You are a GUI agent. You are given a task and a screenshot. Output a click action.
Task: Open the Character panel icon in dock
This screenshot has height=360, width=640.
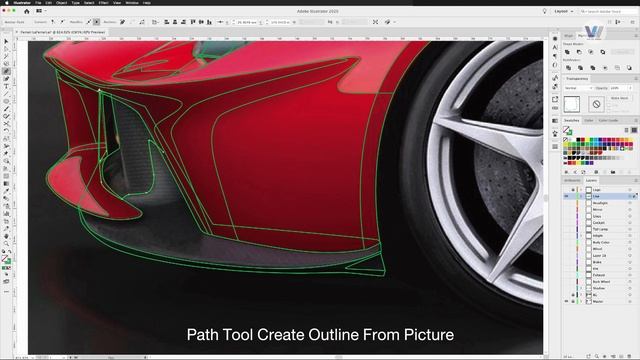point(555,47)
